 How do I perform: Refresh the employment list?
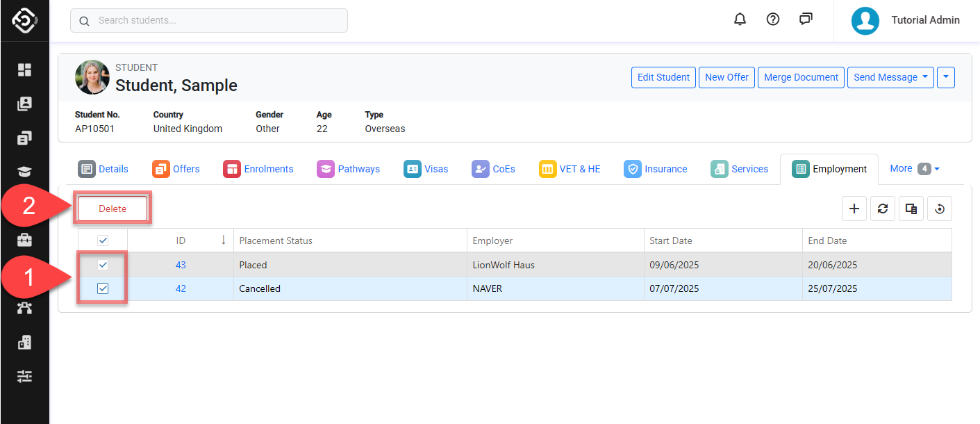(x=882, y=209)
